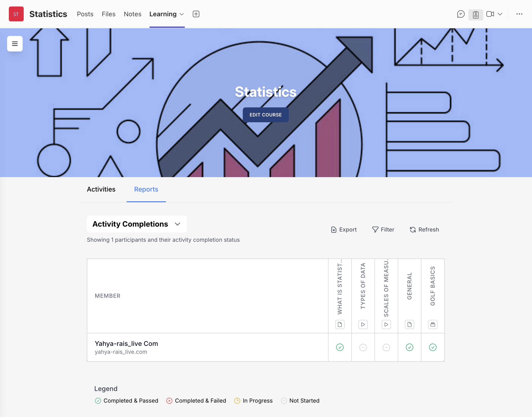Screen dimensions: 532x417
Task: Open the hamburger sidebar menu
Action: pos(15,44)
